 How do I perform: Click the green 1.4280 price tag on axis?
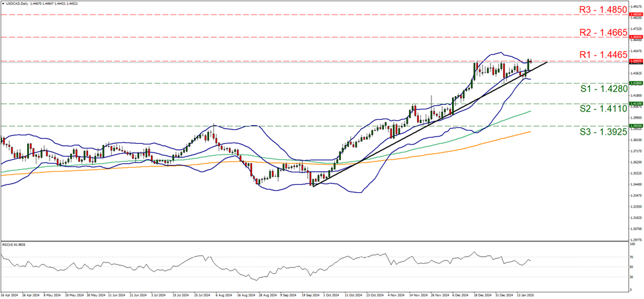tap(633, 84)
